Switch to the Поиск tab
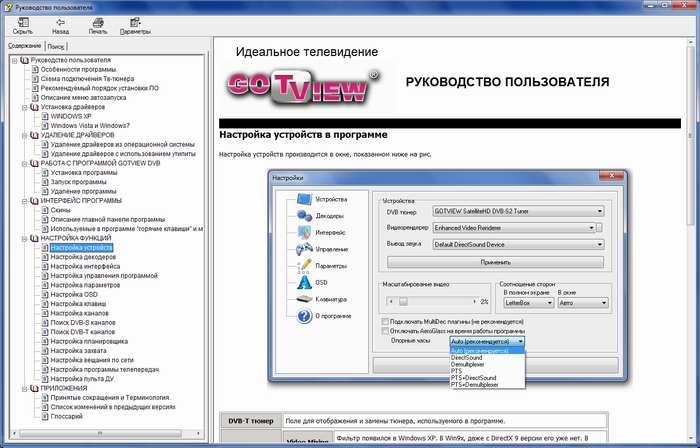Viewport: 700px width, 448px height. tap(56, 46)
